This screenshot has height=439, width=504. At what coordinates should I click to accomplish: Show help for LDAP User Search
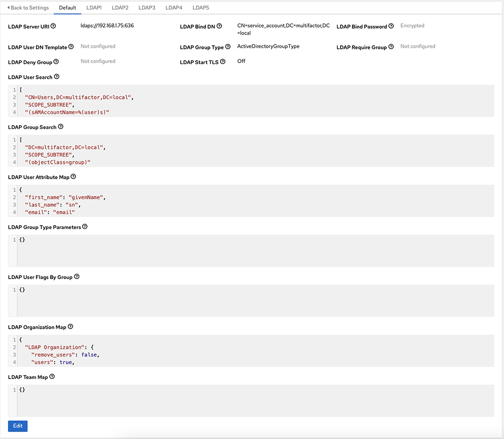pyautogui.click(x=57, y=77)
